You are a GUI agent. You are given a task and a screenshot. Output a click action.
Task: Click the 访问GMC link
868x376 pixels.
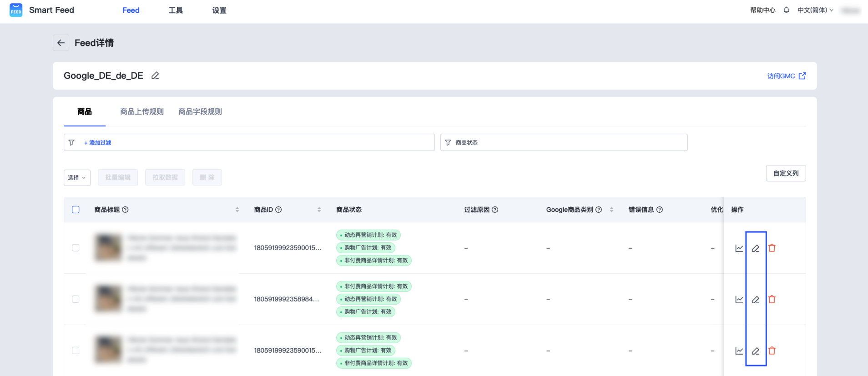coord(786,76)
